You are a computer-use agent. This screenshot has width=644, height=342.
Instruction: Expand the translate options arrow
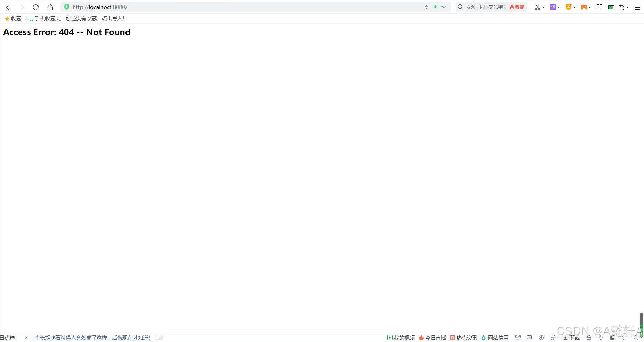coord(559,7)
